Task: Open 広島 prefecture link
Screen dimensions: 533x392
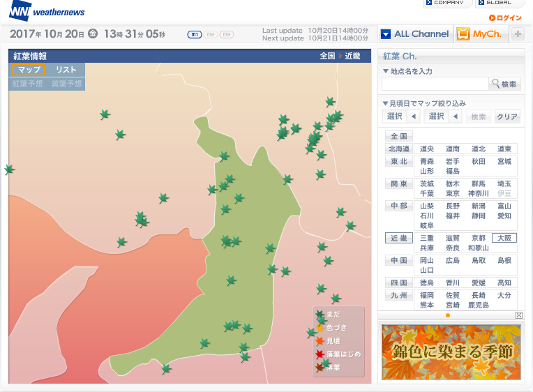Action: point(453,260)
